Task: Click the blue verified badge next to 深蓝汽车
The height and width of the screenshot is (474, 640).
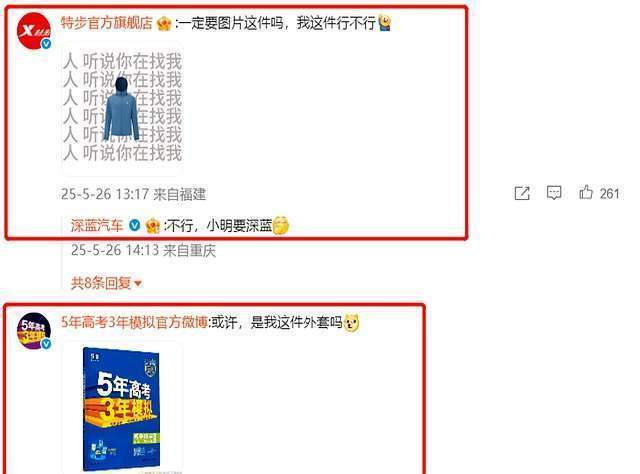Action: point(134,225)
